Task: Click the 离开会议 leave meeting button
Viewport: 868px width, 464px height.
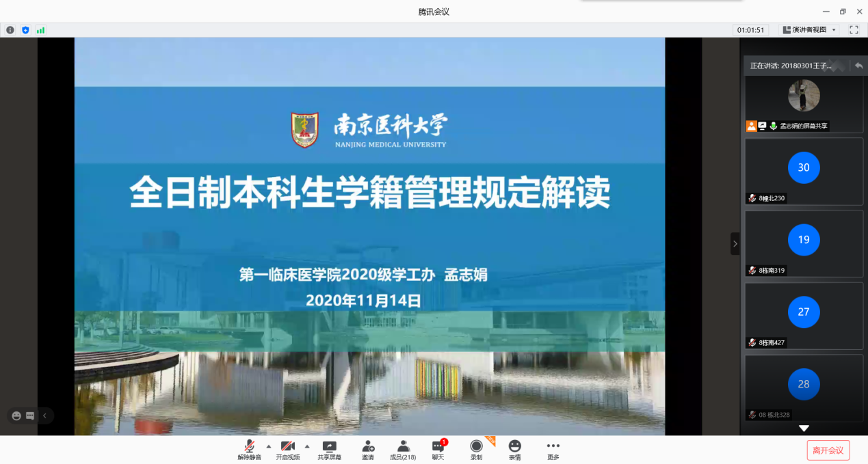Action: pos(828,450)
